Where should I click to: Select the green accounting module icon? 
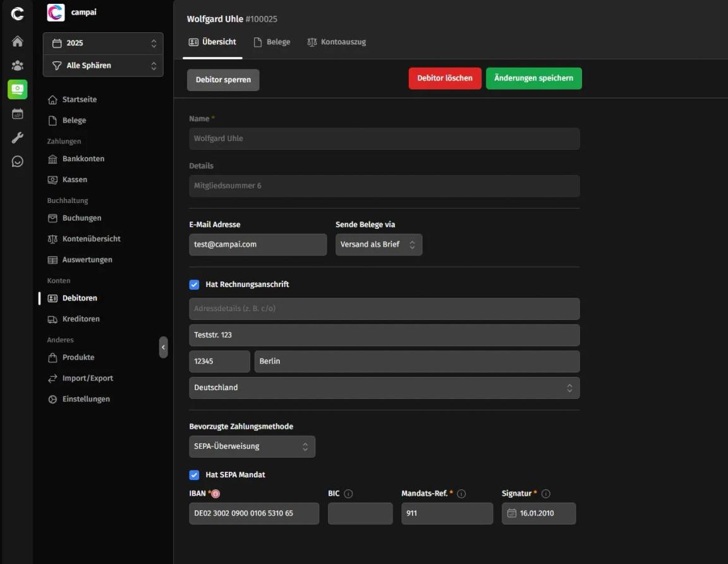(x=17, y=89)
